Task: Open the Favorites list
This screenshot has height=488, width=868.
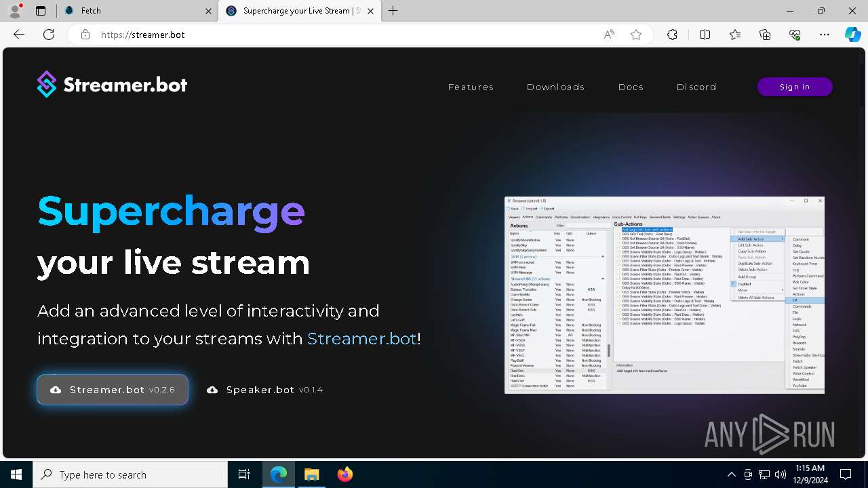Action: [735, 35]
